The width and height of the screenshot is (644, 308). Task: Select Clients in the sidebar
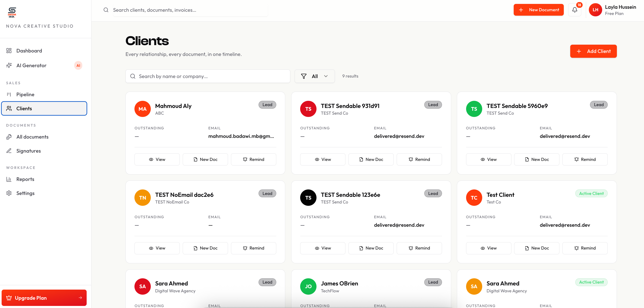[x=44, y=108]
